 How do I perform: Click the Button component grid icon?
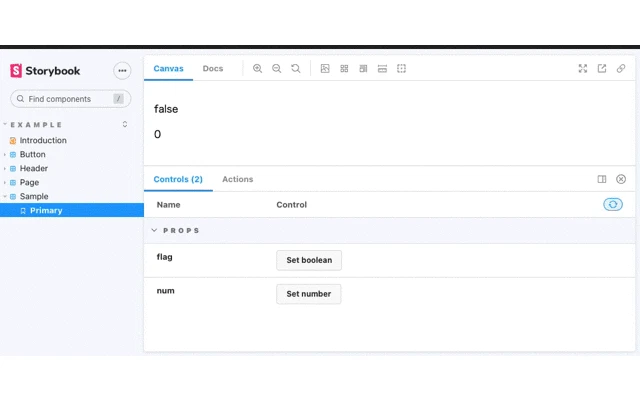pyautogui.click(x=13, y=155)
